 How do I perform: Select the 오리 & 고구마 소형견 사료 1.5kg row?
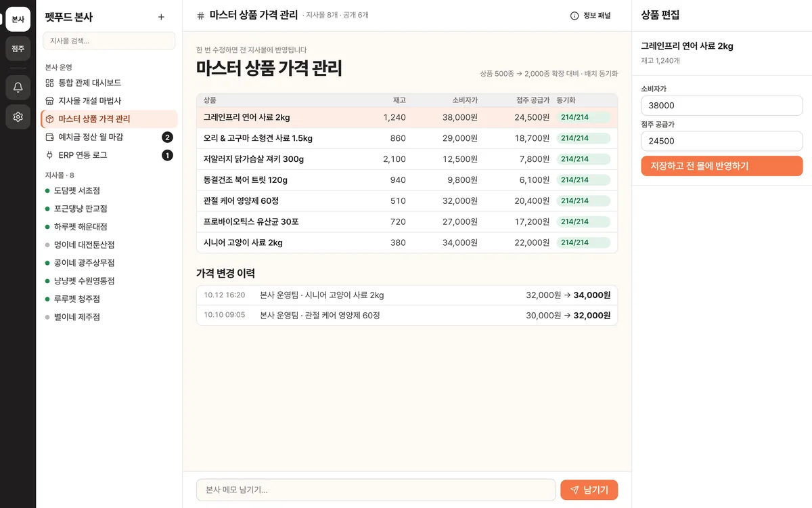coord(407,138)
